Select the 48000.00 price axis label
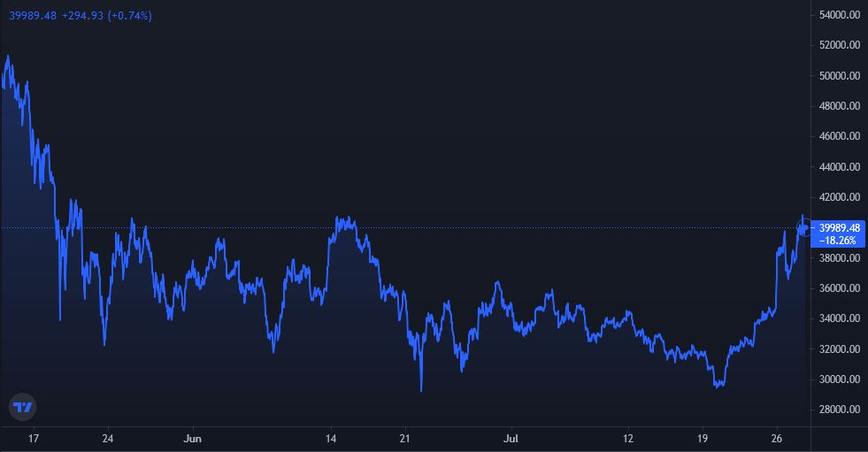Viewport: 868px width, 452px height. coord(839,105)
